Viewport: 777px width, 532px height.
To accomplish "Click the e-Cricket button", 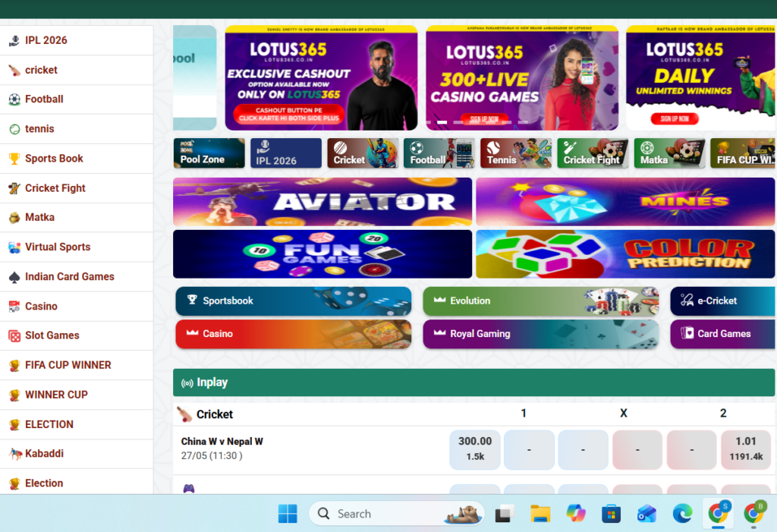I will [723, 301].
